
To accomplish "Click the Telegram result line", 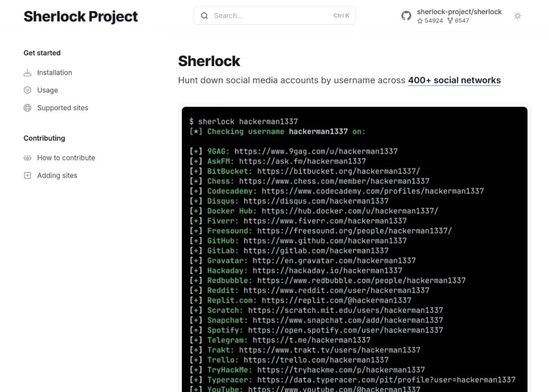I will pyautogui.click(x=280, y=340).
